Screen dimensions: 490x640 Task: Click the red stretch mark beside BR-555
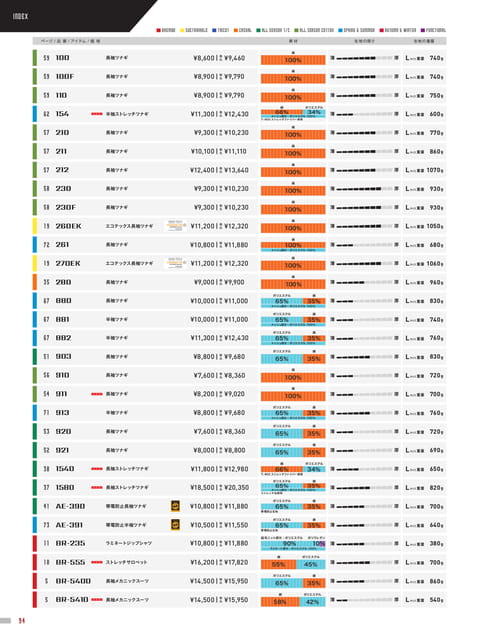[x=97, y=562]
